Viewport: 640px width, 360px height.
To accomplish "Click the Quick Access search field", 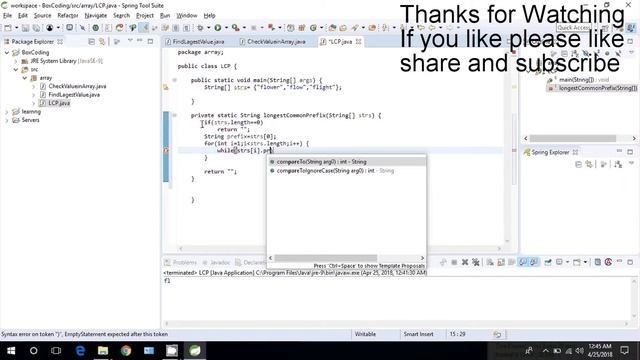I will 574,28.
